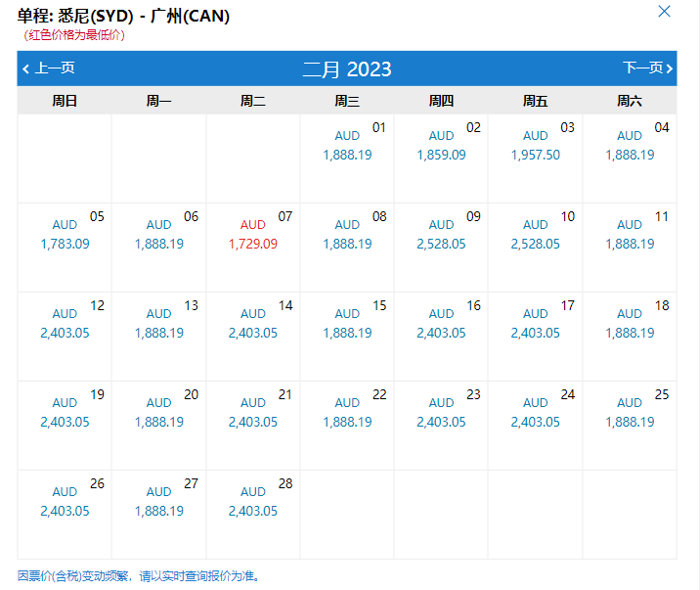Click the 周二 column header
This screenshot has height=590, width=700.
[x=253, y=101]
